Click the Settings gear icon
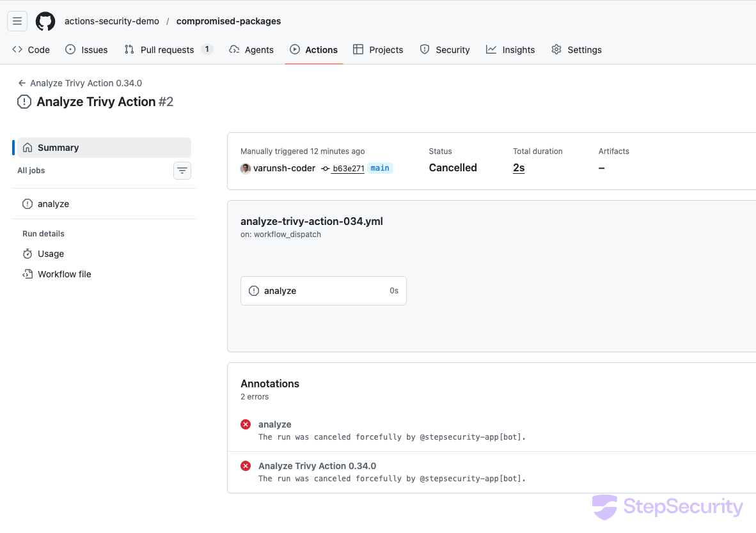Viewport: 756px width, 533px height. [556, 49]
